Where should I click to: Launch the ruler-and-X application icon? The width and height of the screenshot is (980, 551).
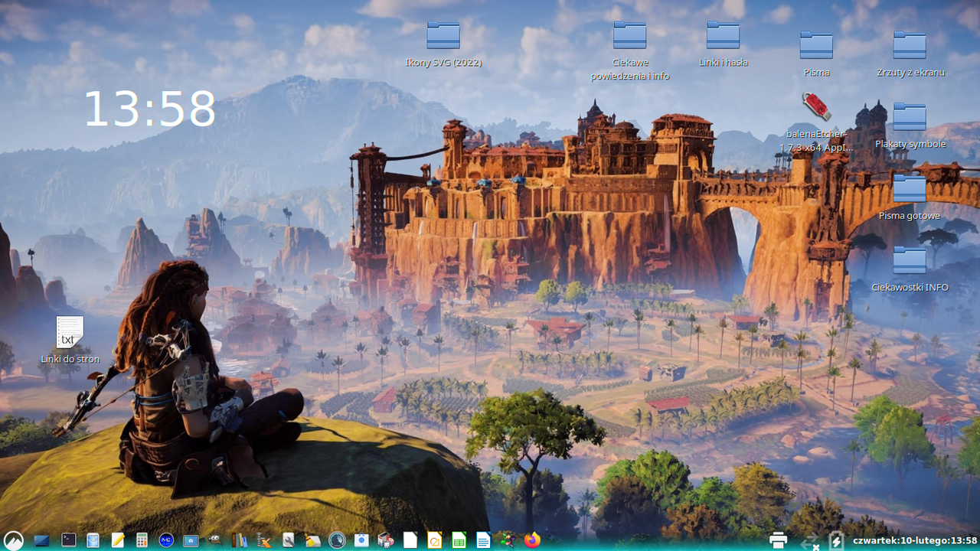click(x=263, y=540)
